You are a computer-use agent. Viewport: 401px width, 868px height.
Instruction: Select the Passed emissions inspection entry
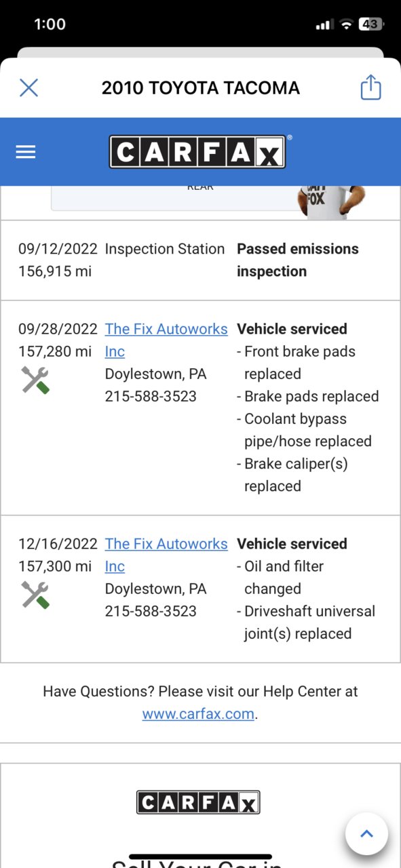tap(200, 260)
